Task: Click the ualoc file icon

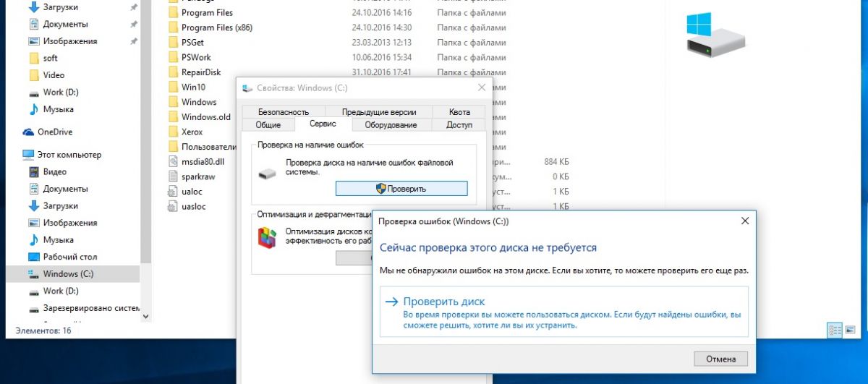Action: [173, 192]
